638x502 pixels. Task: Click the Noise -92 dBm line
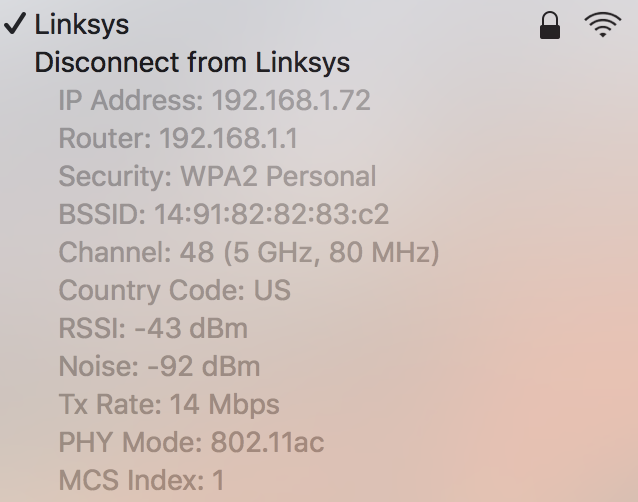click(159, 366)
